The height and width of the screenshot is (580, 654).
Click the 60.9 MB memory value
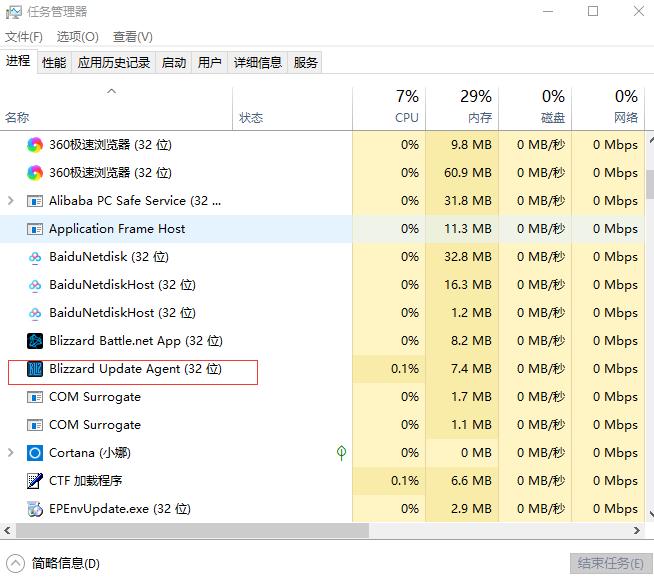[468, 173]
